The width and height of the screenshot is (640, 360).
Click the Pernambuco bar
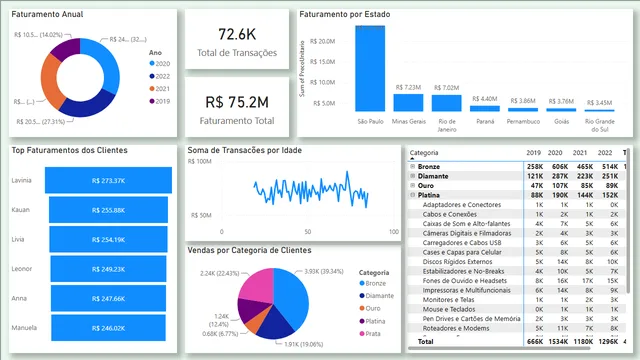click(x=523, y=109)
